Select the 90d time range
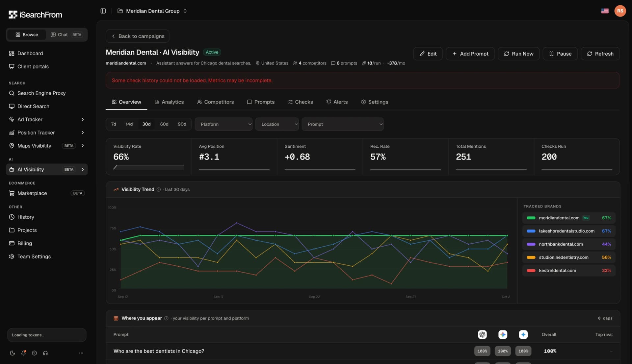632x364 pixels. pyautogui.click(x=182, y=124)
